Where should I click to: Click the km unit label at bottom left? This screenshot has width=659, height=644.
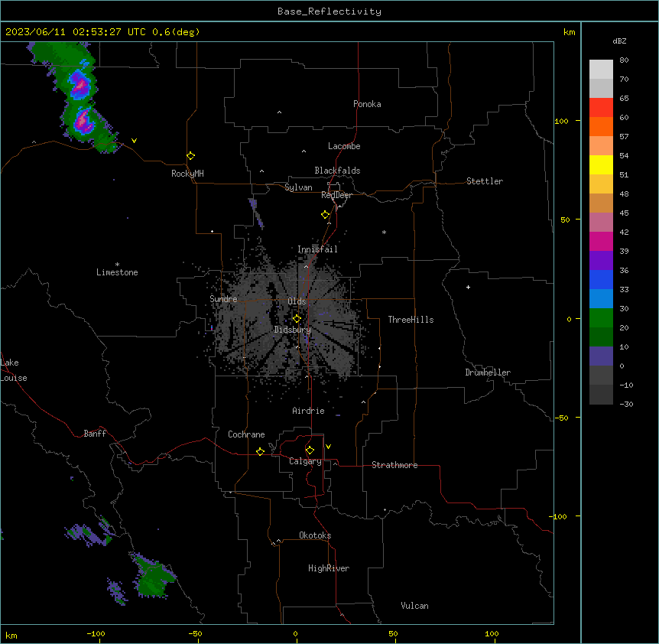click(11, 635)
